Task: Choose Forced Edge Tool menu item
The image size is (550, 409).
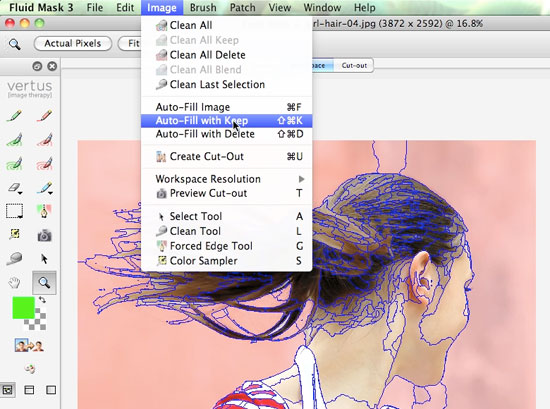Action: tap(227, 246)
